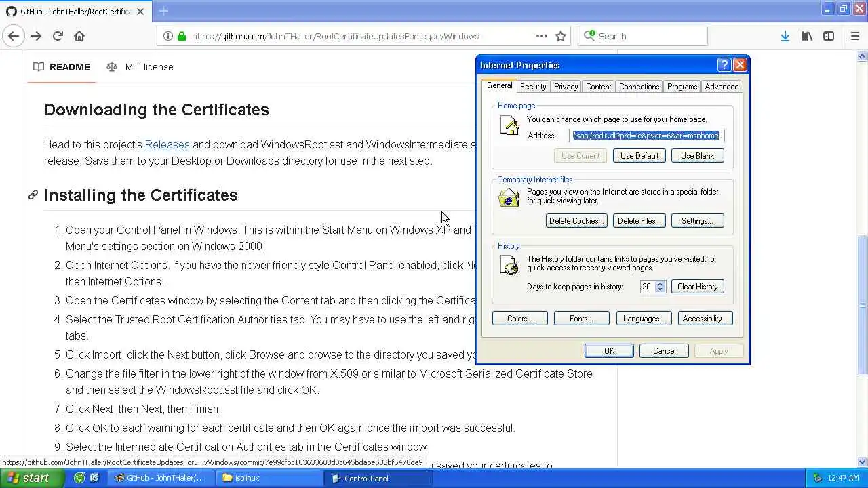Click days to keep history field
868x488 pixels.
coord(647,287)
